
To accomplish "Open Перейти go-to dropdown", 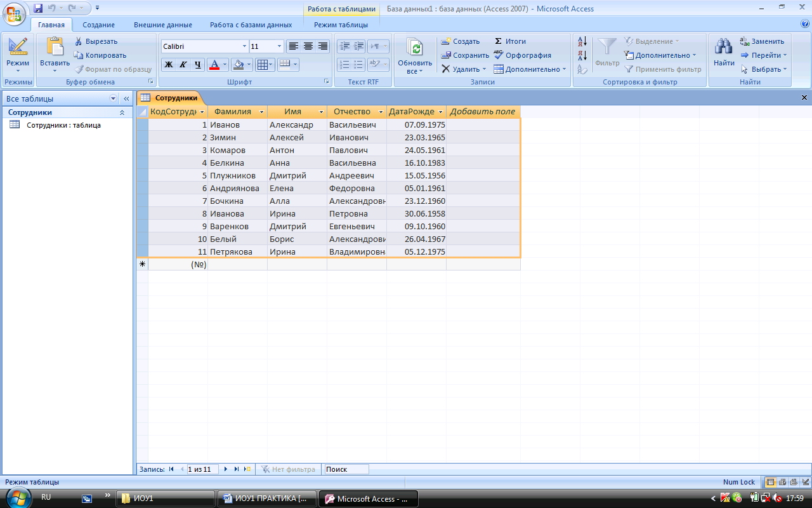I will pos(764,55).
